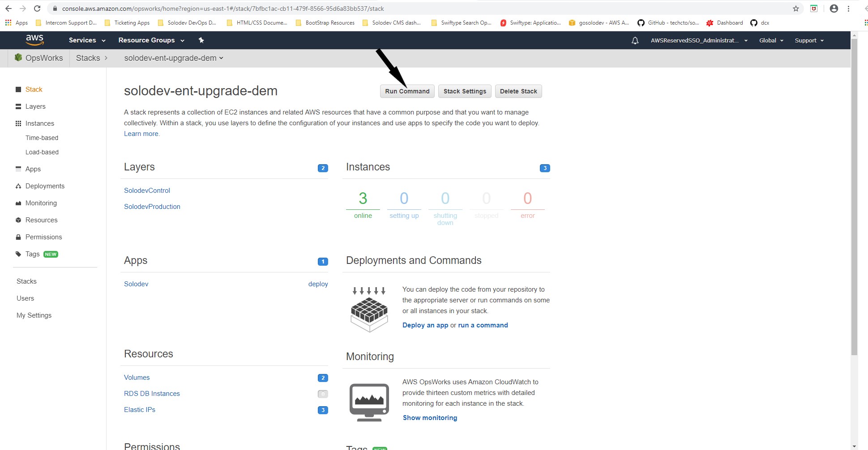Screen dimensions: 868x450
Task: Click the monitoring screen illustration icon
Action: click(369, 402)
